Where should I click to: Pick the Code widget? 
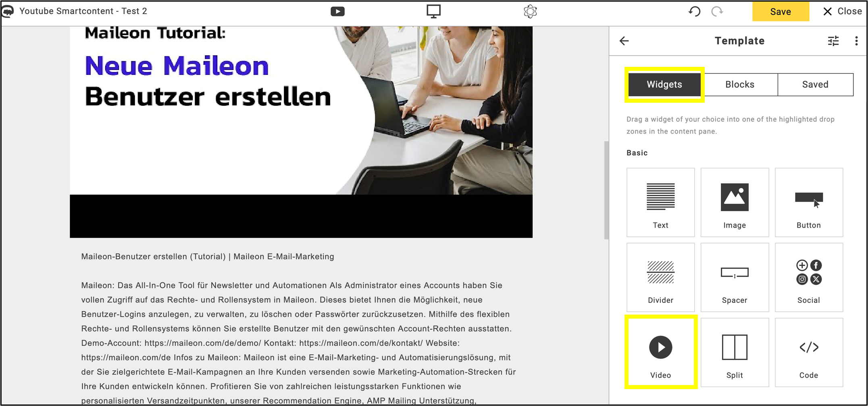point(809,352)
